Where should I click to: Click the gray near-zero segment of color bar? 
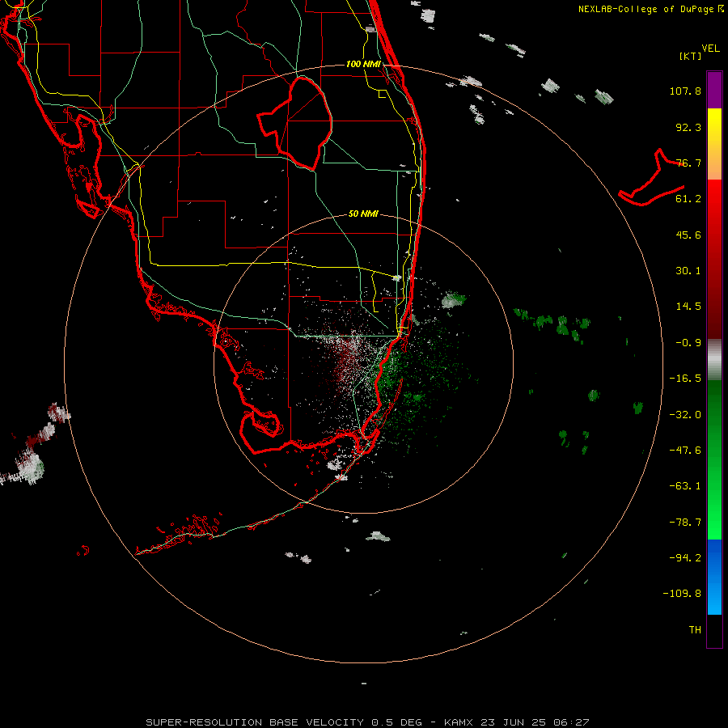pos(714,360)
